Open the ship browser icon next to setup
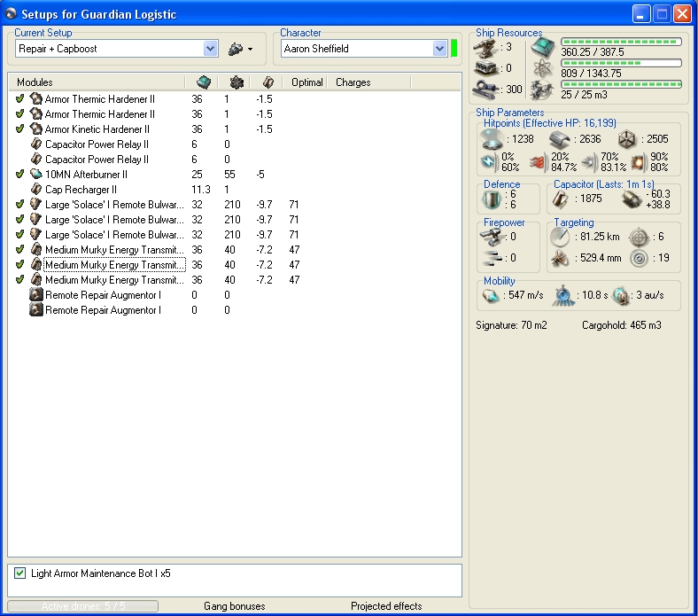Screen dimensions: 698x616 tap(236, 49)
